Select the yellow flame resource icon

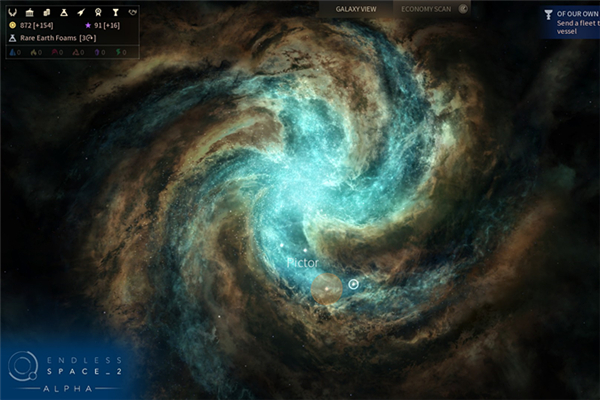point(33,52)
